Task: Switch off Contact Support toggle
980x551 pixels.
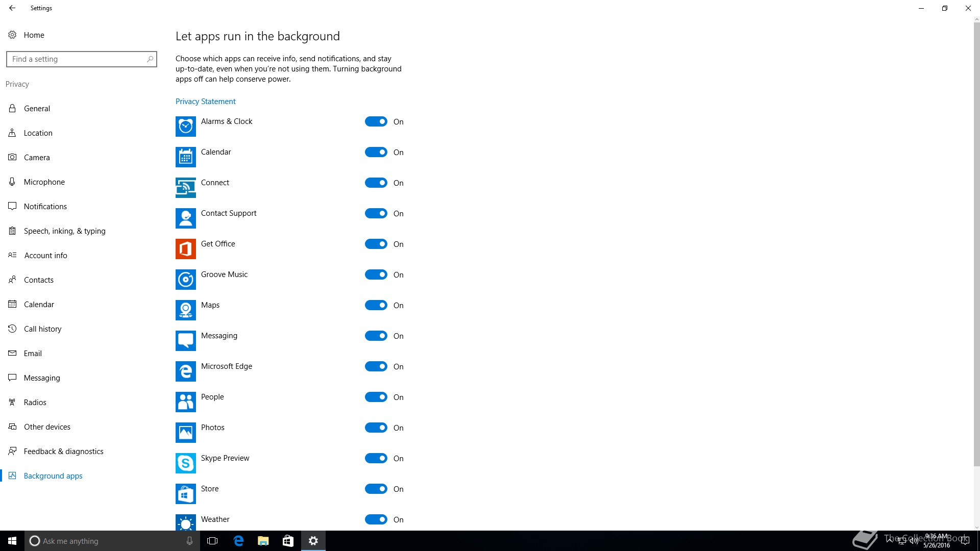Action: (x=376, y=213)
